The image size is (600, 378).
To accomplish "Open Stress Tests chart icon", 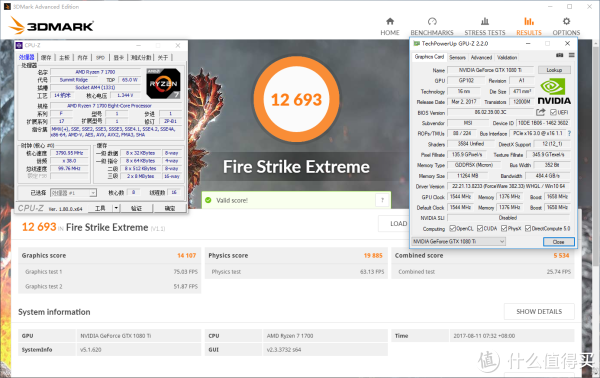I will (x=485, y=21).
